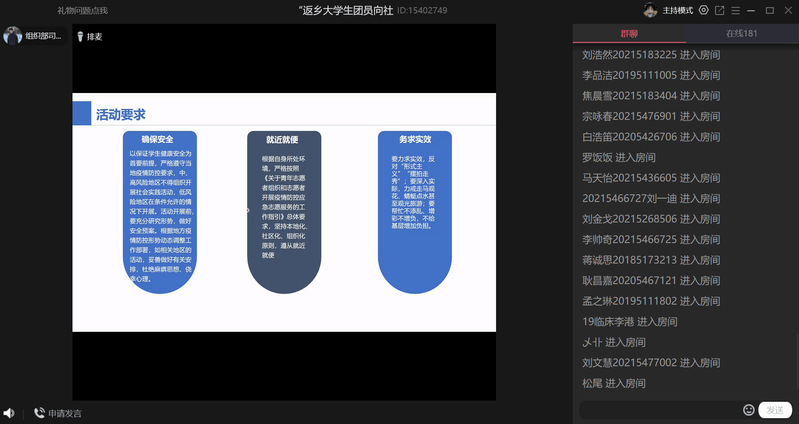The width and height of the screenshot is (799, 424).
Task: Open the hamburger menu in title bar
Action: tap(736, 10)
